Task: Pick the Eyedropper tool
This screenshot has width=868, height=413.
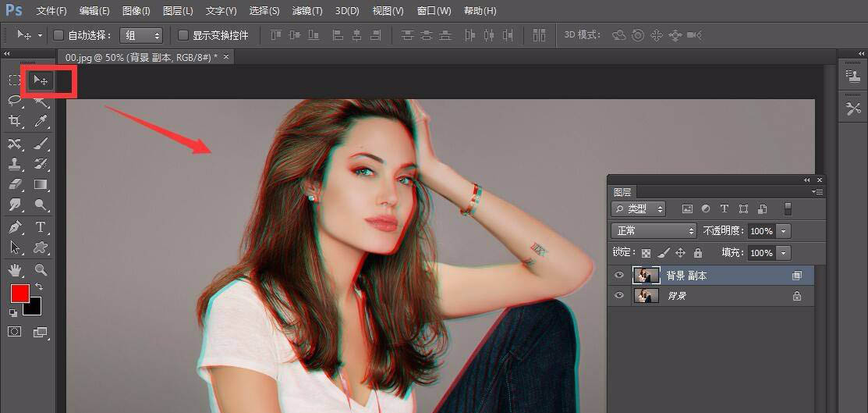Action: (x=41, y=121)
